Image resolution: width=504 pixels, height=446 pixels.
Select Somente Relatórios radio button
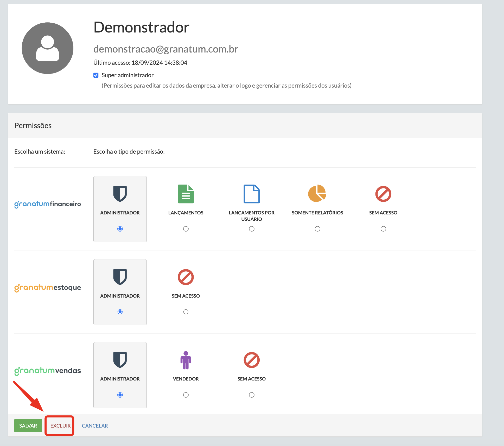[317, 229]
